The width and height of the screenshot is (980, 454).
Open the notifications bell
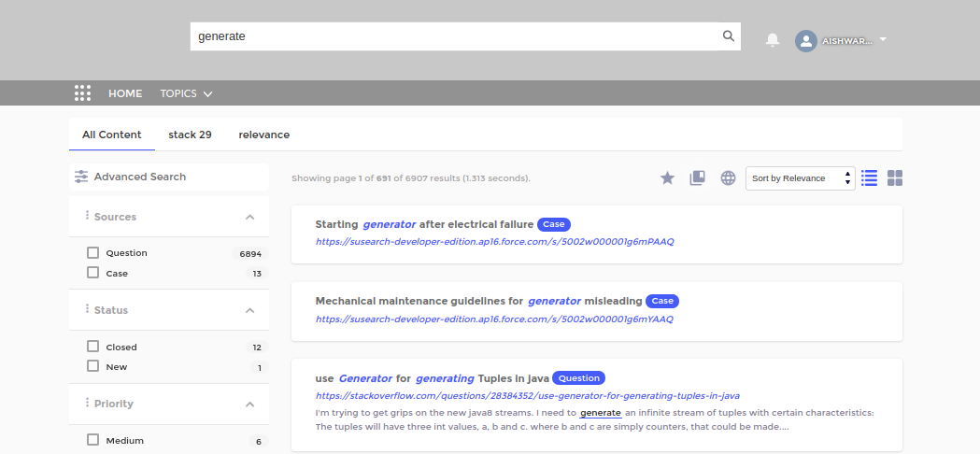pyautogui.click(x=773, y=40)
